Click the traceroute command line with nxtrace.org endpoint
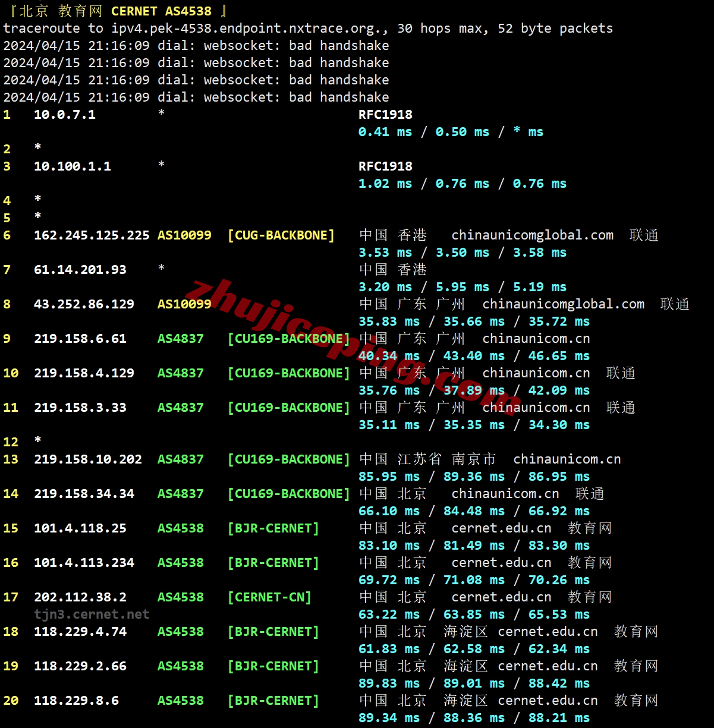The image size is (714, 728). 308,29
